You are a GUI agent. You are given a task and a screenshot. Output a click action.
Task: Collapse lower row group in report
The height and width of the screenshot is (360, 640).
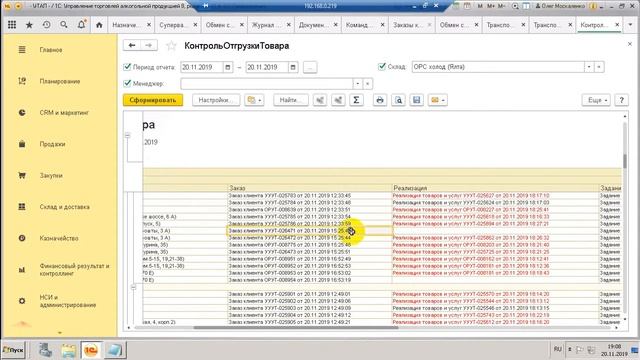(133, 287)
